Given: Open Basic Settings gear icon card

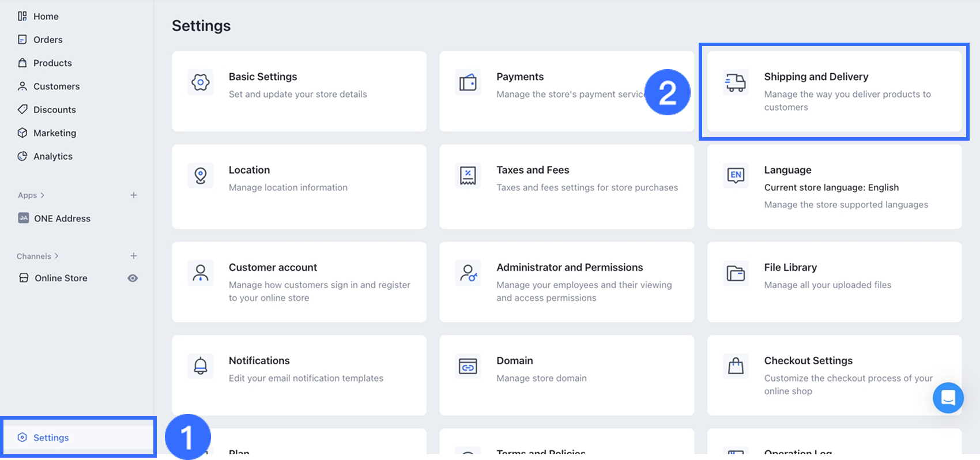Looking at the screenshot, I should coord(201,82).
